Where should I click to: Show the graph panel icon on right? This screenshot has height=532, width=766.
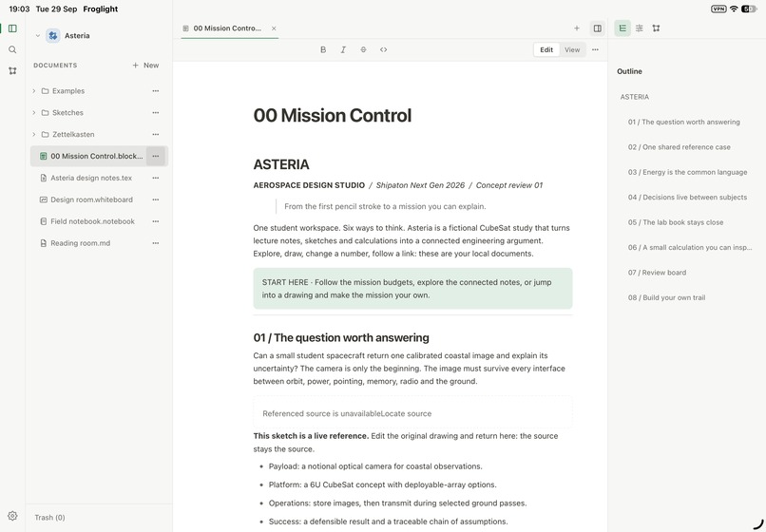656,28
